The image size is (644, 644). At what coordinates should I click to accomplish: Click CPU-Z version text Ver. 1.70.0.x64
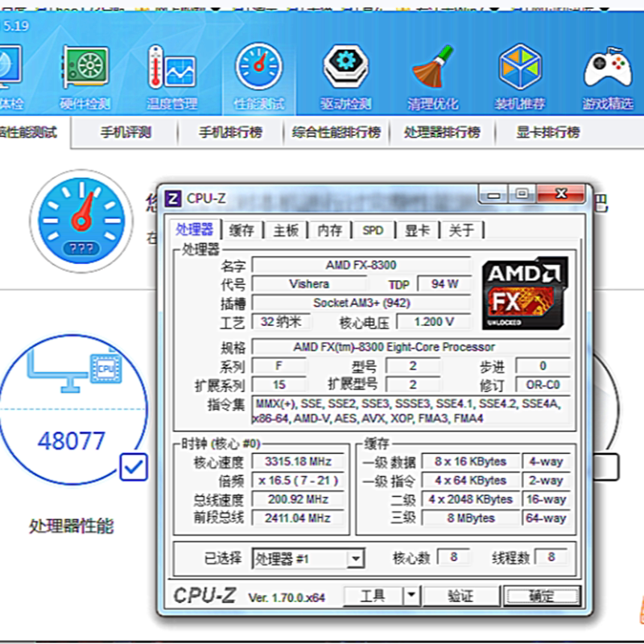[287, 597]
